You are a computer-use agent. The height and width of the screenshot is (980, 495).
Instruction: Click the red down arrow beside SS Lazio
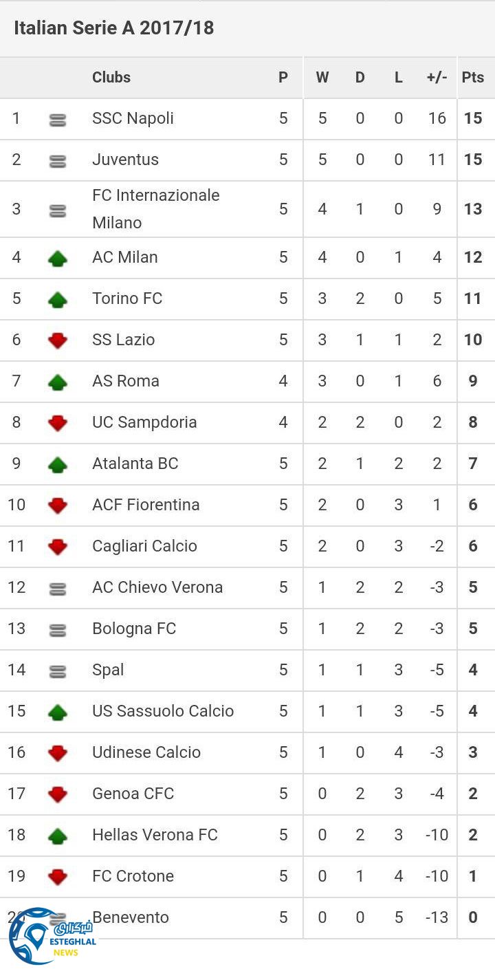click(x=58, y=340)
